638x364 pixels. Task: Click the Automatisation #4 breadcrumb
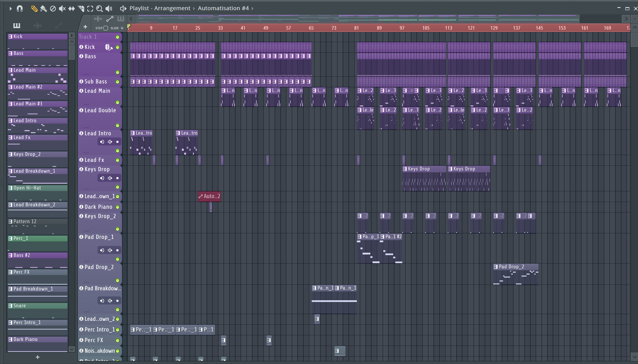[223, 8]
